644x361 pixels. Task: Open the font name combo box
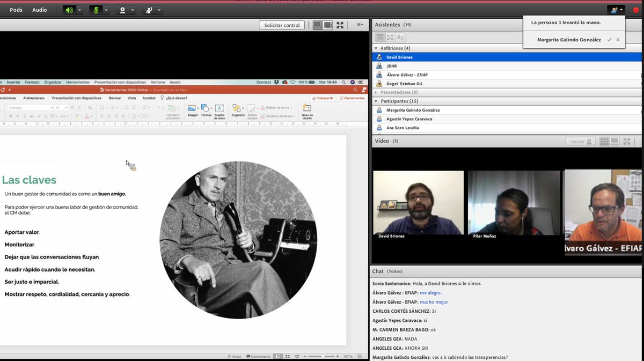30,107
